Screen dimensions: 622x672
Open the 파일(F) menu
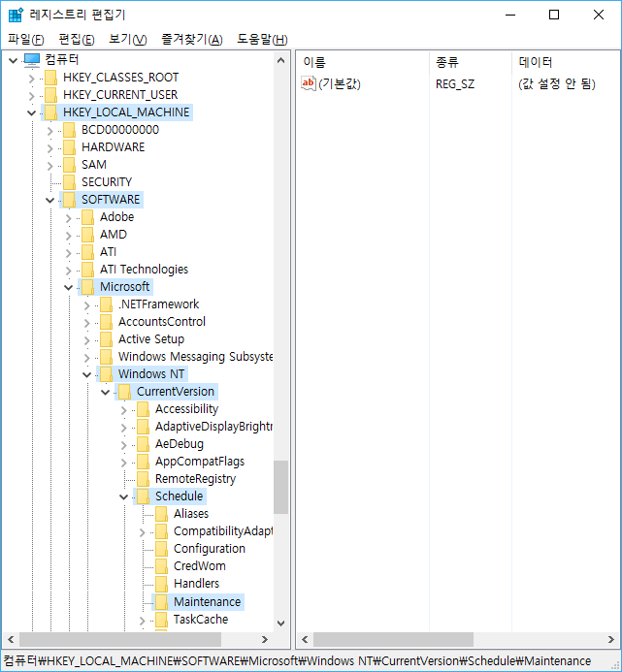coord(26,40)
